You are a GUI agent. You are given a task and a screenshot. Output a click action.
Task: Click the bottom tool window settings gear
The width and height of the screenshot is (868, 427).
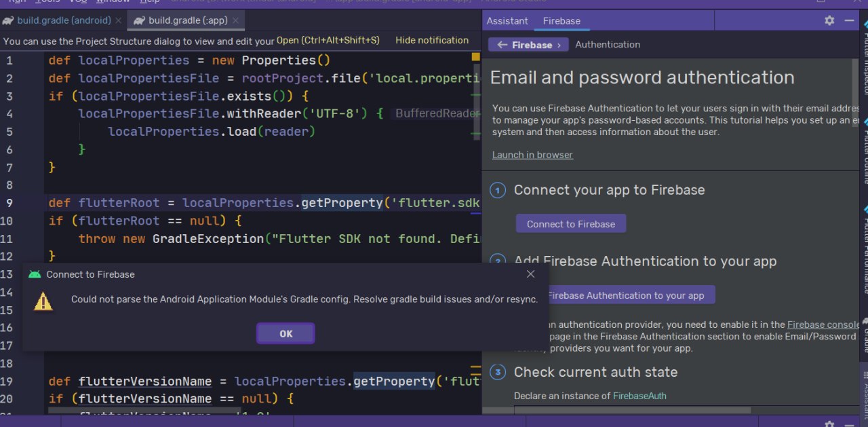click(829, 424)
